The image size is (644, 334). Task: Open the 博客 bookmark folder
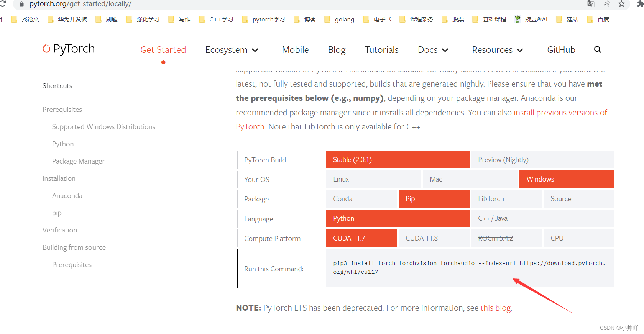coord(305,19)
